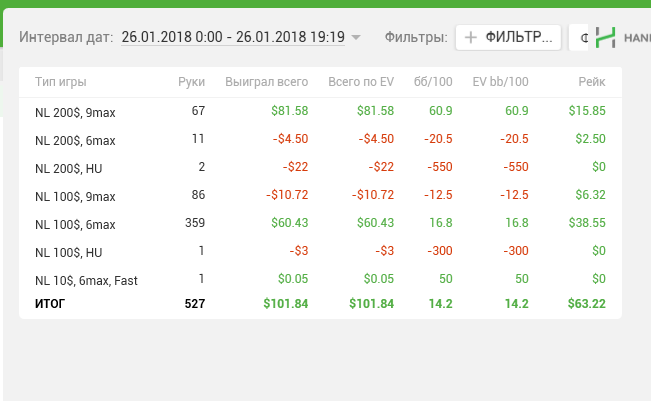651x401 pixels.
Task: Sort by бб/100 column header
Action: pyautogui.click(x=435, y=82)
